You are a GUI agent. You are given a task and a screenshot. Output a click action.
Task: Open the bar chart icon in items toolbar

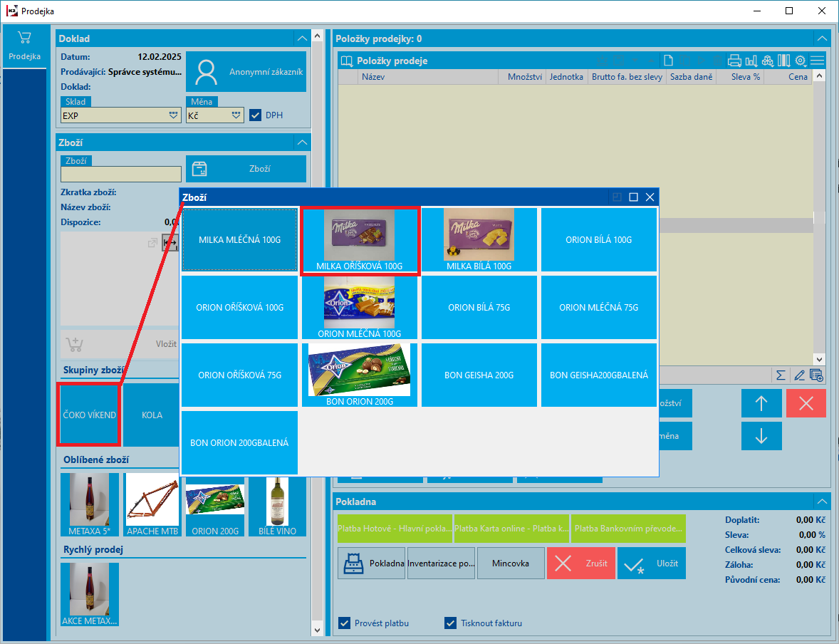(751, 61)
